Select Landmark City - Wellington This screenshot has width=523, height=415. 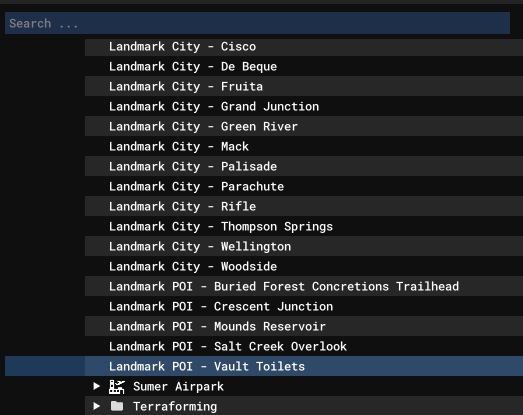pos(304,247)
